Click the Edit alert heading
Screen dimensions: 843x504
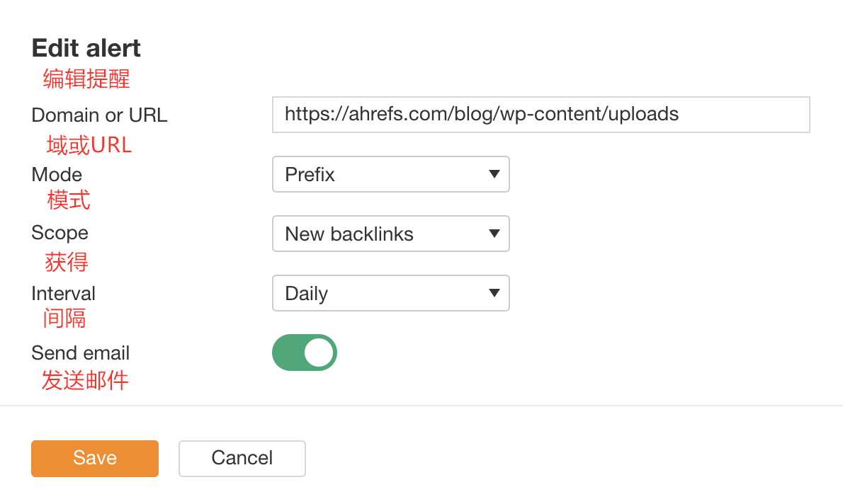85,47
